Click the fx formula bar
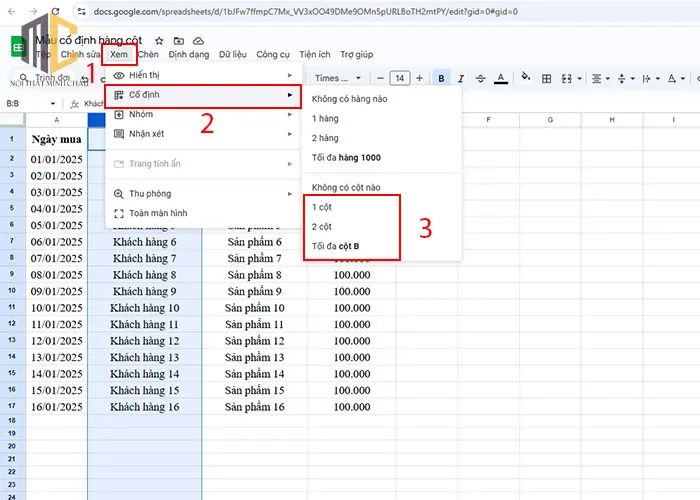 point(75,104)
